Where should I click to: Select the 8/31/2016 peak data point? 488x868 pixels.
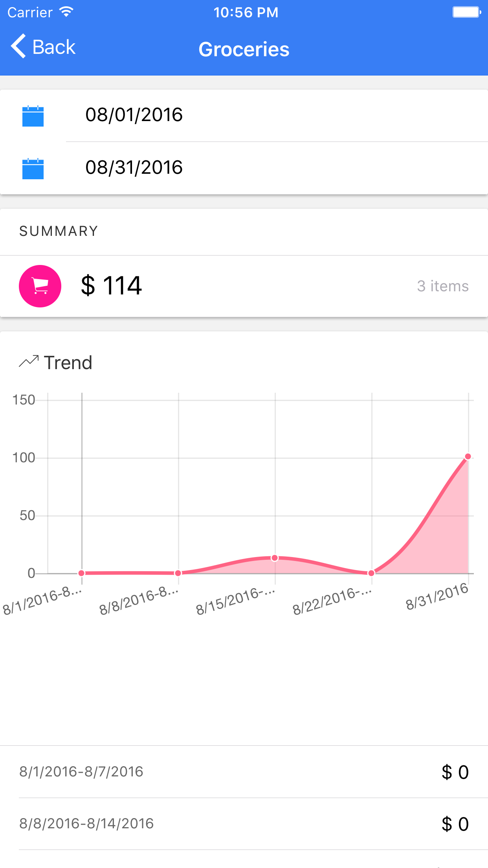468,456
